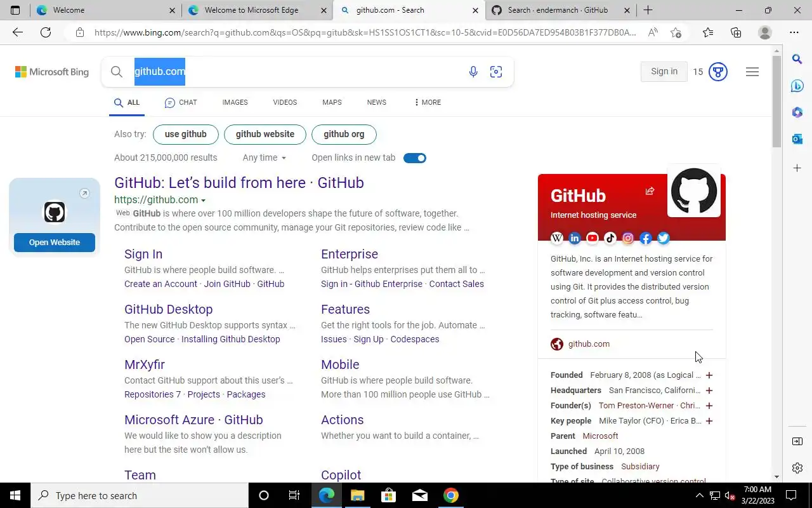The image size is (812, 508).
Task: Open Edge Settings and more menu
Action: click(794, 32)
